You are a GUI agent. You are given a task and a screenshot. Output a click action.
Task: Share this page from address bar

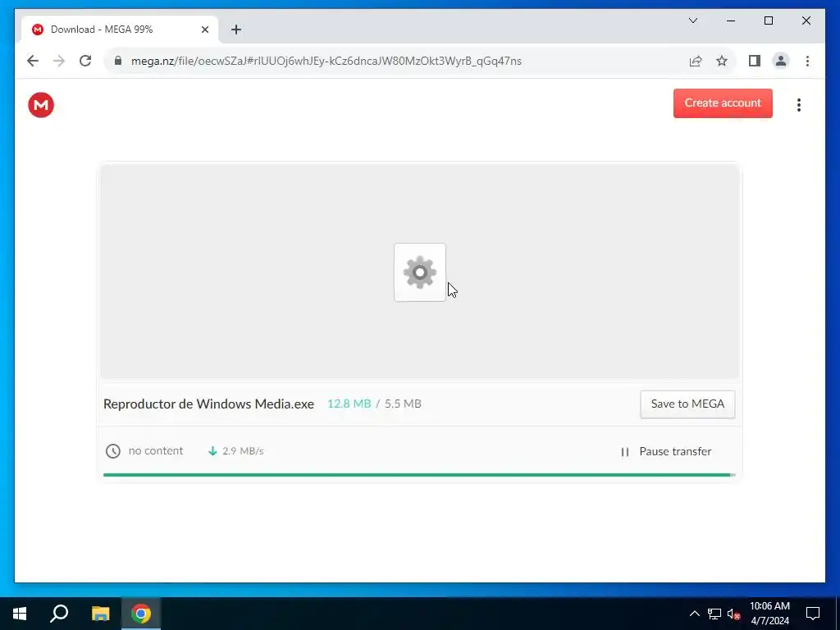(696, 61)
